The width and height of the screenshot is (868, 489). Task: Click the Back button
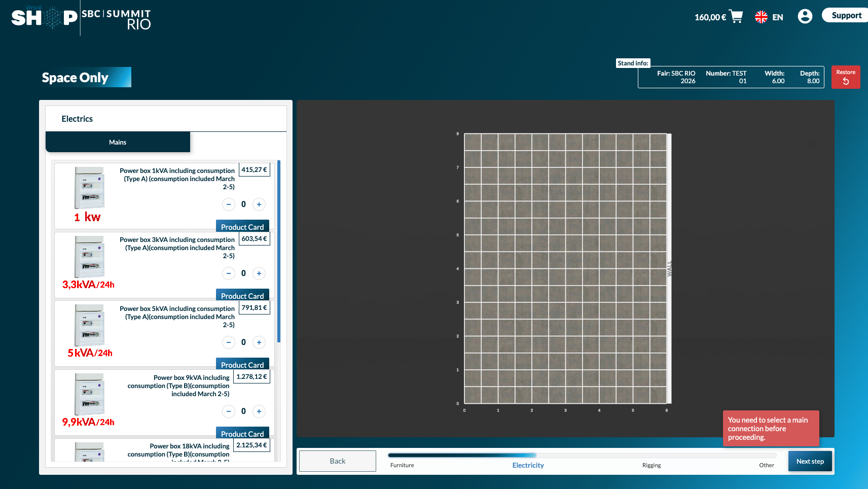[x=337, y=461]
